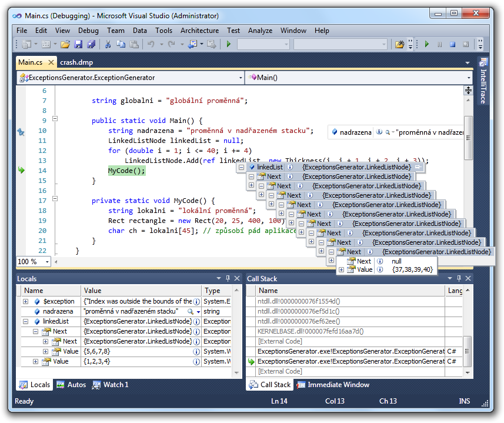The width and height of the screenshot is (504, 423).
Task: Click the Add New Item toolbar icon
Action: coord(46,44)
